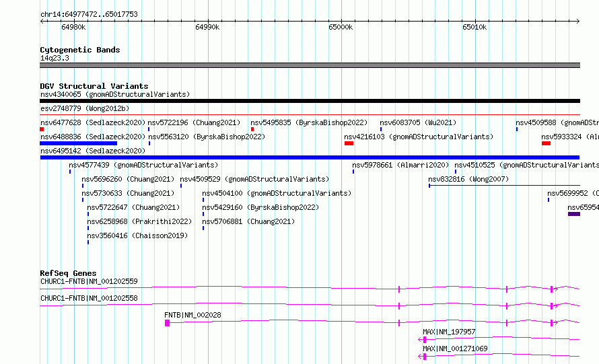Select the DGV Structural Variants track title
This screenshot has height=364, width=599.
coord(94,86)
